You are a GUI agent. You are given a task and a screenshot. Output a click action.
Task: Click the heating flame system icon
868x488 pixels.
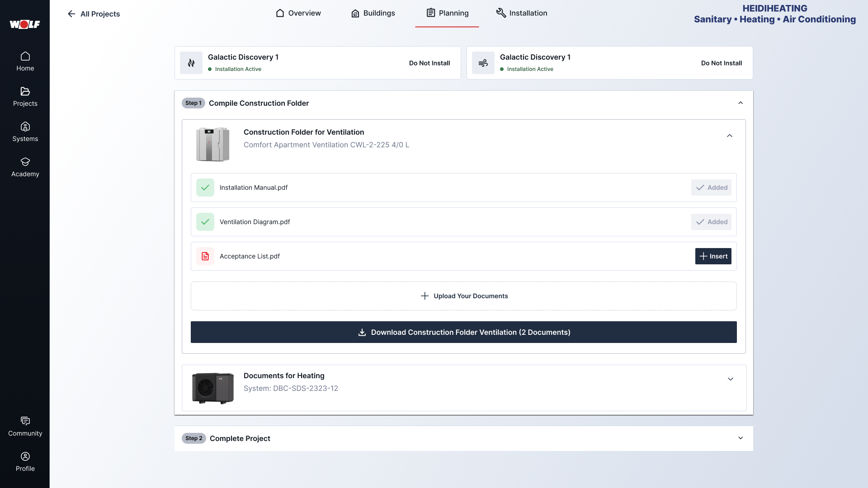191,63
